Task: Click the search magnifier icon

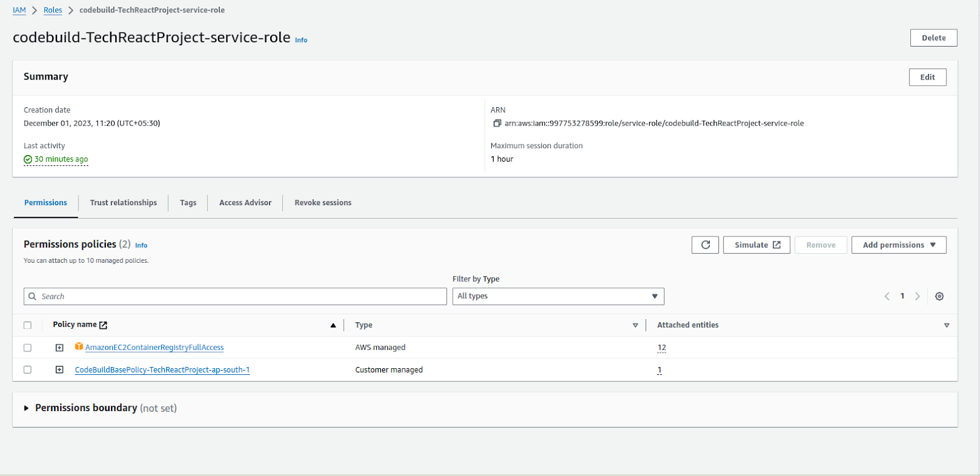Action: click(32, 297)
